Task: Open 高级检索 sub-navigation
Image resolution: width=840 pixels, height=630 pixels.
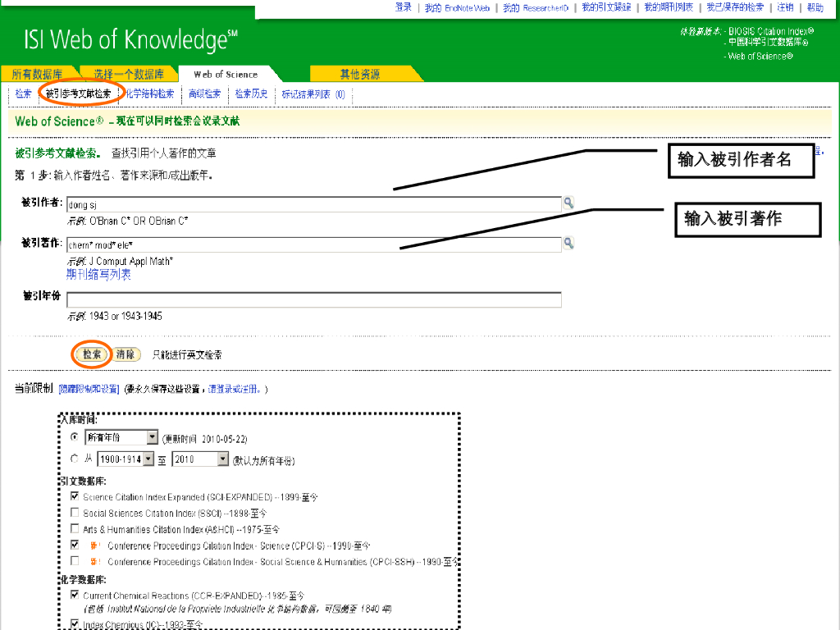Action: point(204,94)
